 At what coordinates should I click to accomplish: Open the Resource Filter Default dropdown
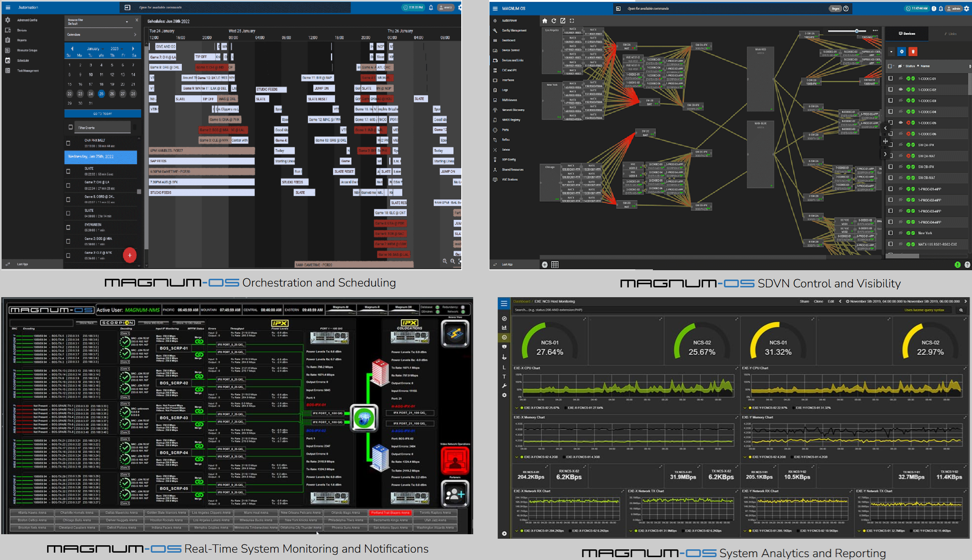[99, 22]
